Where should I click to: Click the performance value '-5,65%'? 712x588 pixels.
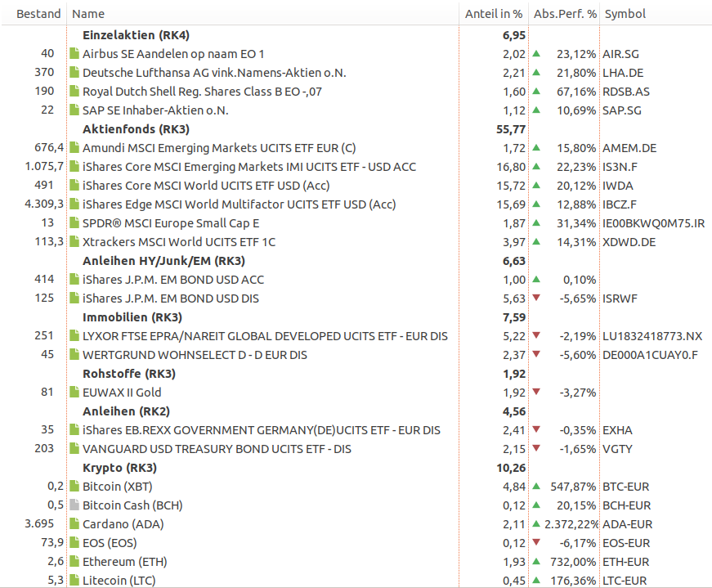[578, 298]
